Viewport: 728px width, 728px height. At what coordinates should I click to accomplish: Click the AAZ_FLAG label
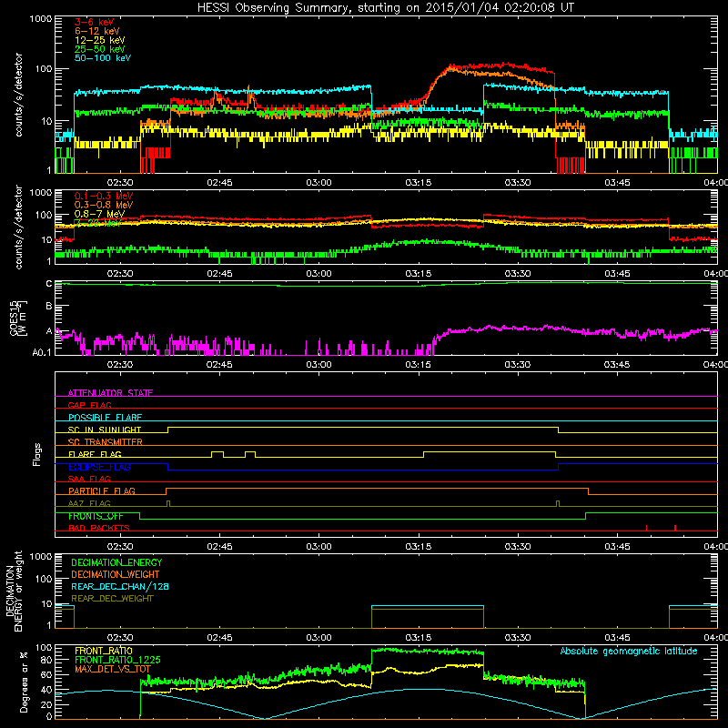point(89,503)
